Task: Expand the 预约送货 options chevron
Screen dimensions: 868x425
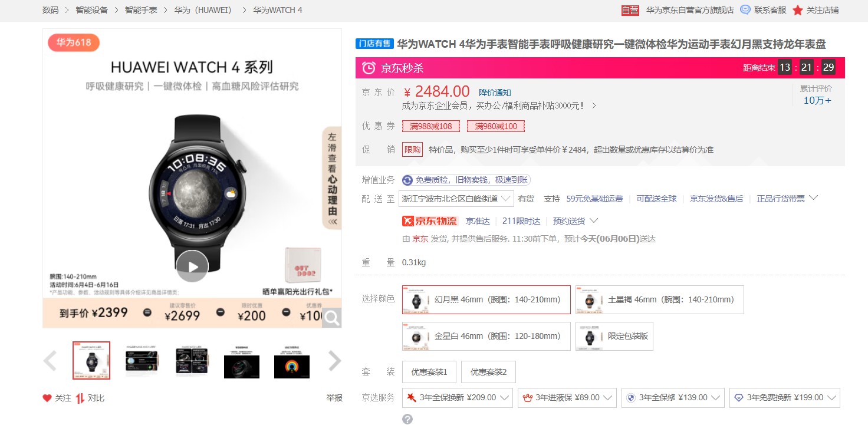Action: click(594, 220)
